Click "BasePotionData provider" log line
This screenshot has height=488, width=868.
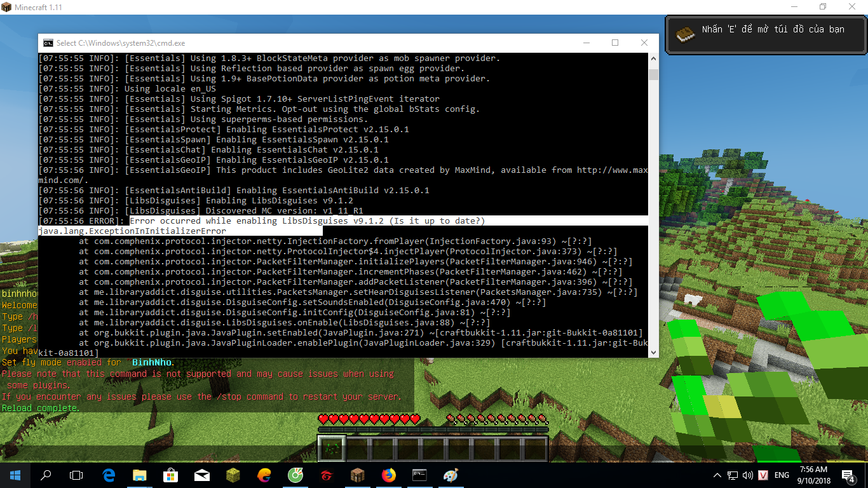[x=264, y=79]
